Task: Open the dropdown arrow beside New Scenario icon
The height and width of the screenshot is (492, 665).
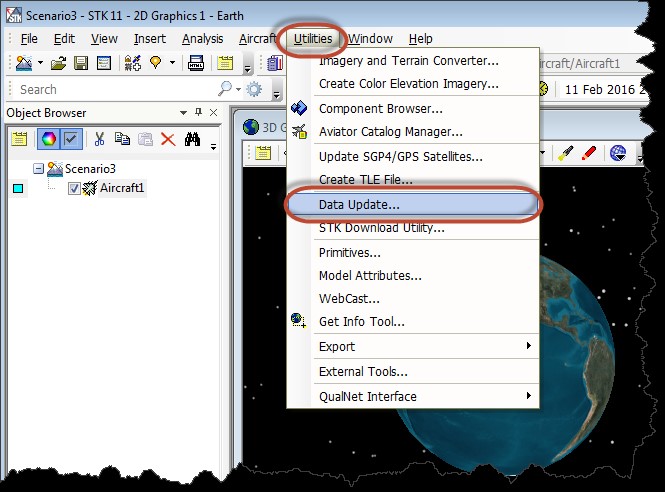Action: (x=40, y=63)
